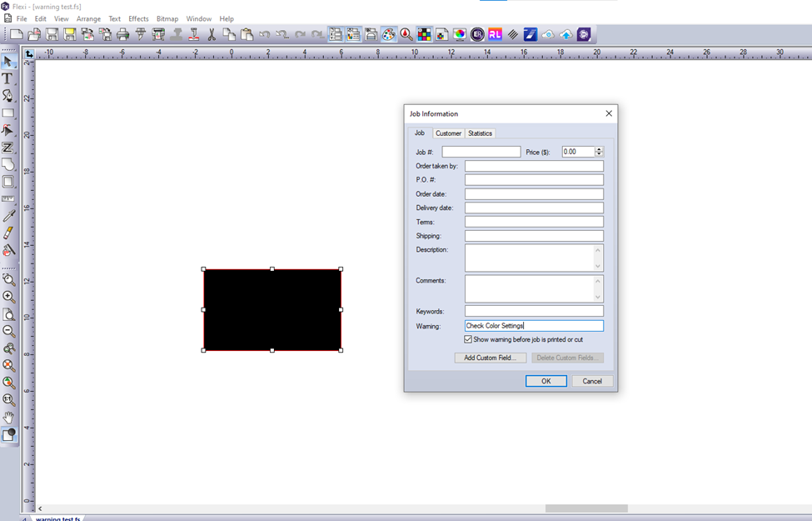The image size is (812, 521).
Task: Click the Job # input field
Action: coord(481,152)
